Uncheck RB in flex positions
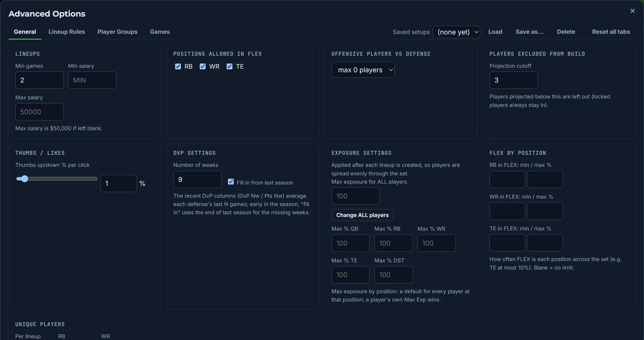This screenshot has width=644, height=340. point(178,66)
